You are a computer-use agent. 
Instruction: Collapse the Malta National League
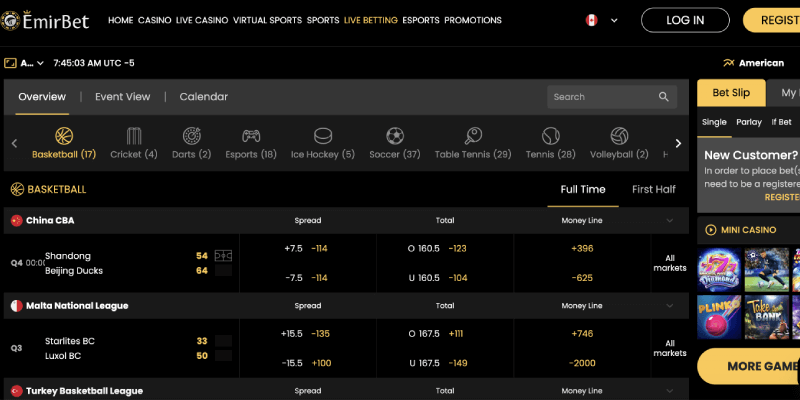point(669,306)
